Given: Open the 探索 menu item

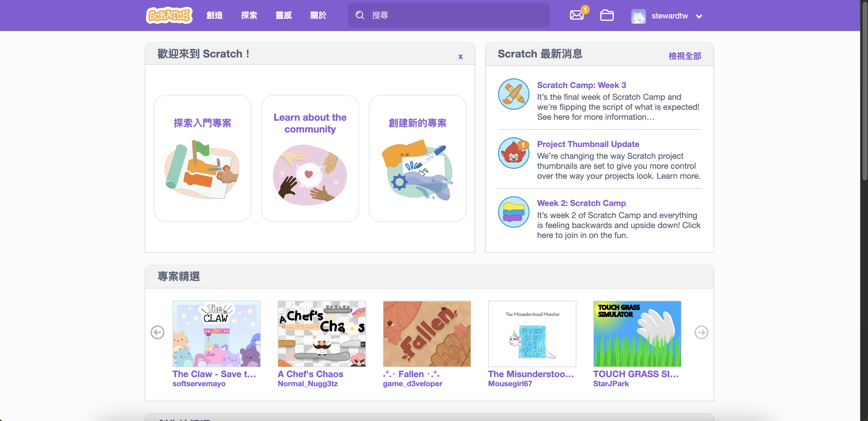Looking at the screenshot, I should (x=249, y=15).
